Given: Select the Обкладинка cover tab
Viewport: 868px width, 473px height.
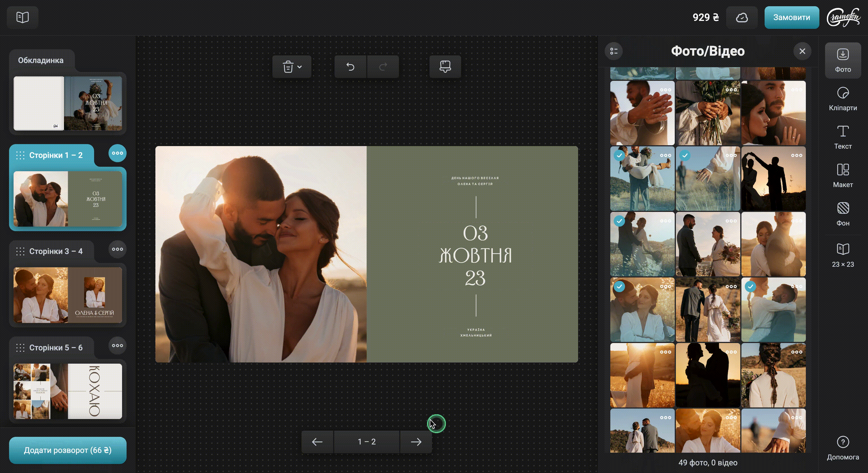Looking at the screenshot, I should click(x=41, y=60).
